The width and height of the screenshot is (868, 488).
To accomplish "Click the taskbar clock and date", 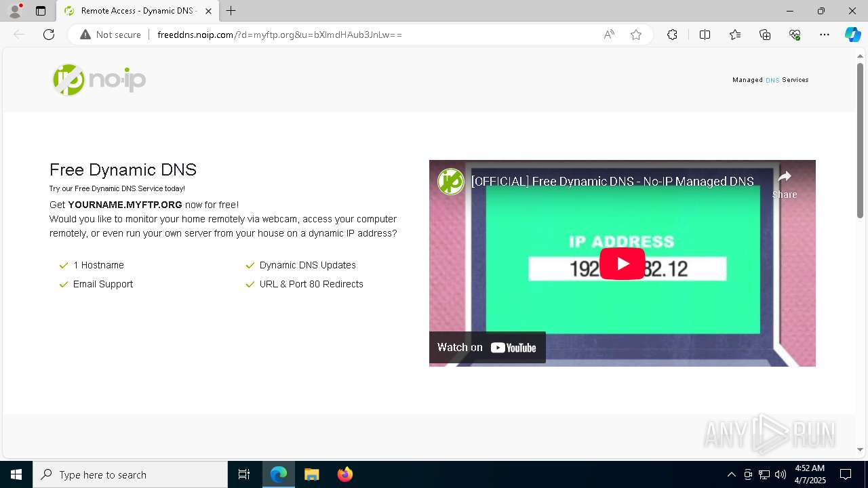I will [810, 474].
